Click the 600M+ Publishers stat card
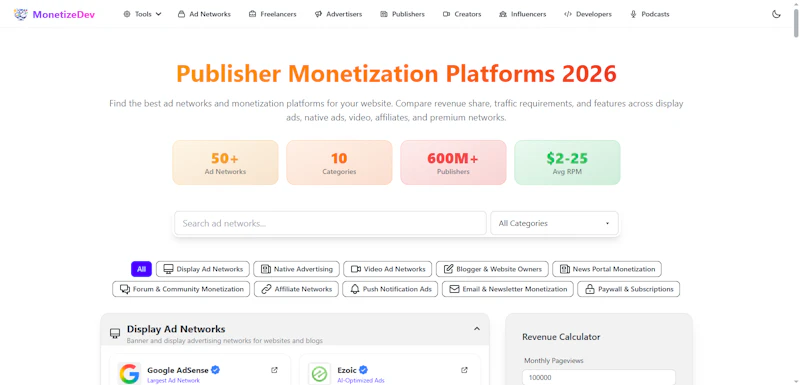This screenshot has height=385, width=800. 453,163
